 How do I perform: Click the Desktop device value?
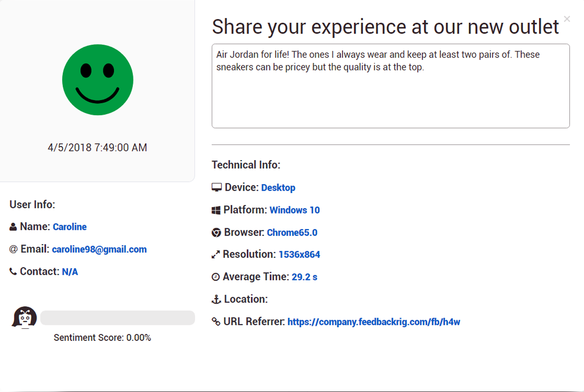278,187
